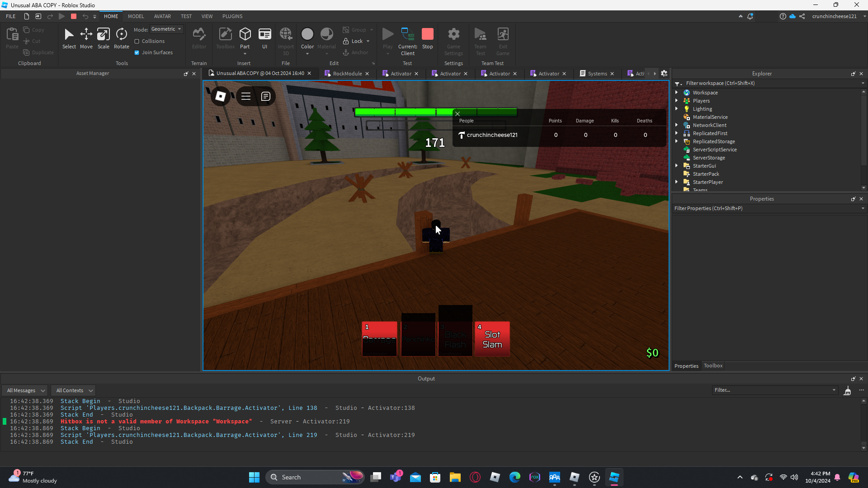Screen dimensions: 868x488
Task: Open Microsoft Edge from the taskbar
Action: coord(515,477)
